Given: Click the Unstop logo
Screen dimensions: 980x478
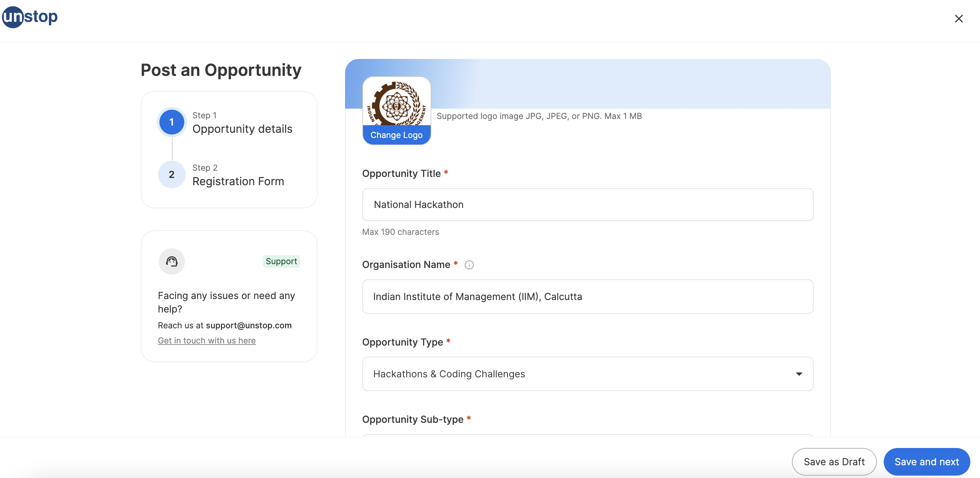Looking at the screenshot, I should tap(30, 17).
